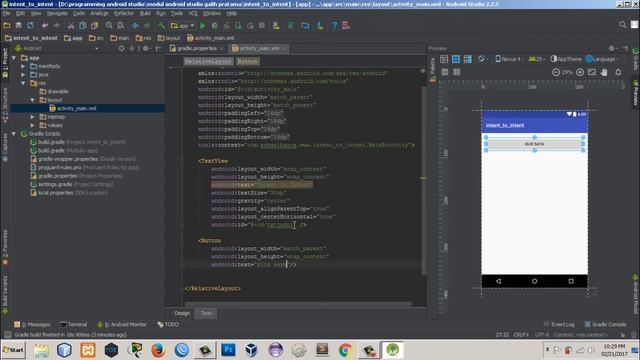This screenshot has height=360, width=640.
Task: Zoom out the layout preview
Action: (x=556, y=72)
